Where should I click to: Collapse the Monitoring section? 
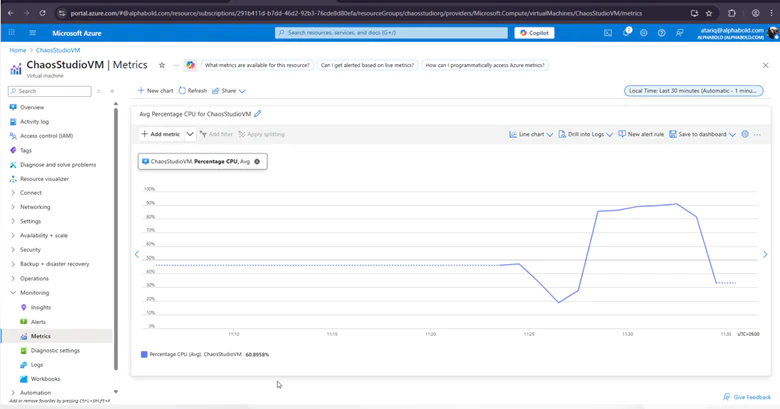[x=34, y=293]
